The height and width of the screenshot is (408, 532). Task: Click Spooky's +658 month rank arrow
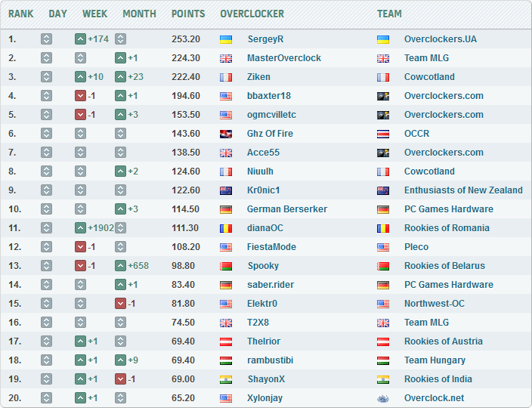[x=120, y=266]
